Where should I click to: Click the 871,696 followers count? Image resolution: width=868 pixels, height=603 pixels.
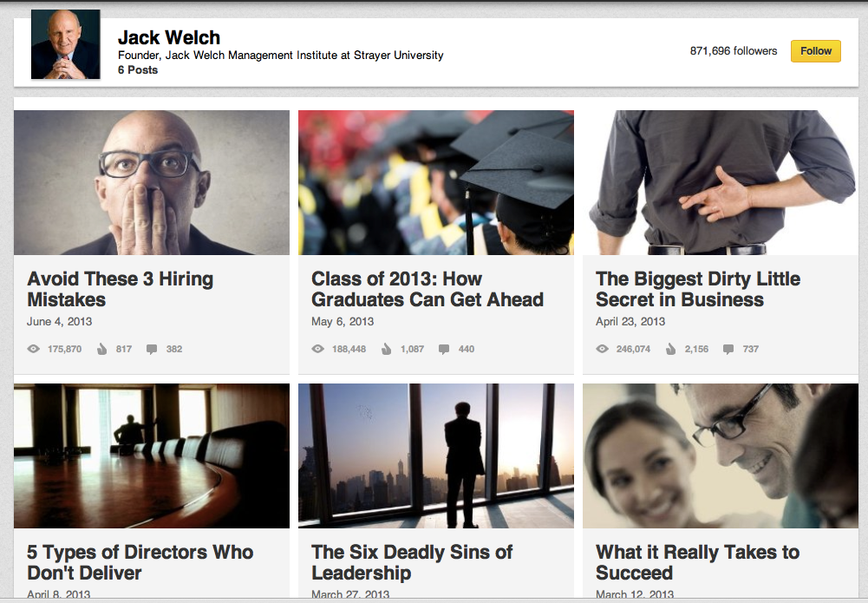point(734,50)
